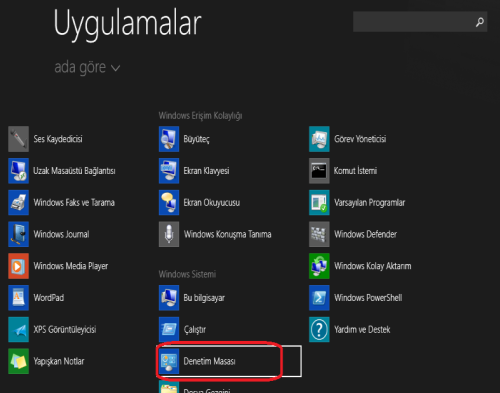Click the Ekran Klavyesi icon
500x393 pixels.
169,171
